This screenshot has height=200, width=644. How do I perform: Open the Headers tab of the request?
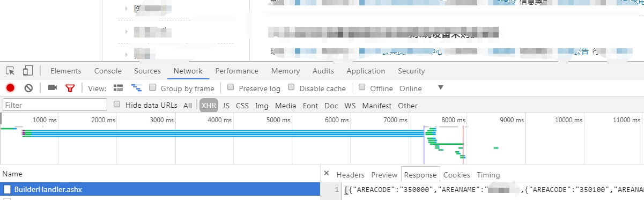(350, 175)
